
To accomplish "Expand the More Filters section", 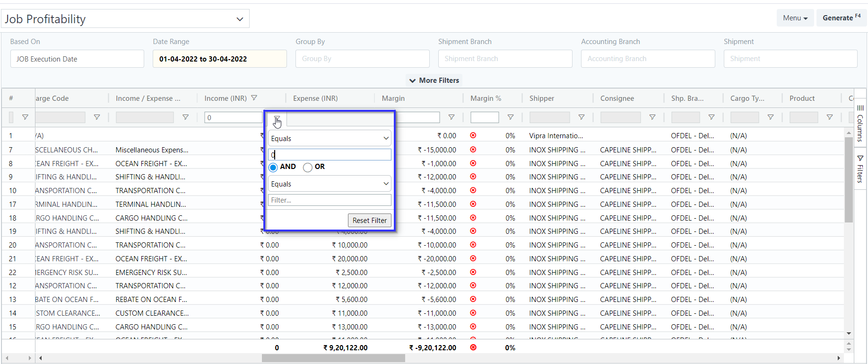I will pos(434,80).
